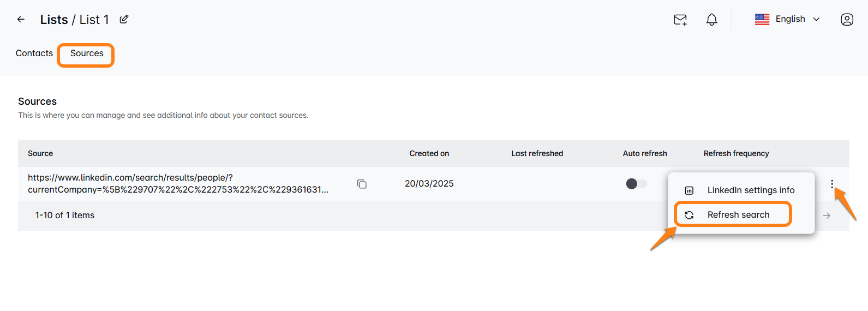Screen dimensions: 868x311
Task: Click the edit list name pencil icon
Action: tap(124, 20)
